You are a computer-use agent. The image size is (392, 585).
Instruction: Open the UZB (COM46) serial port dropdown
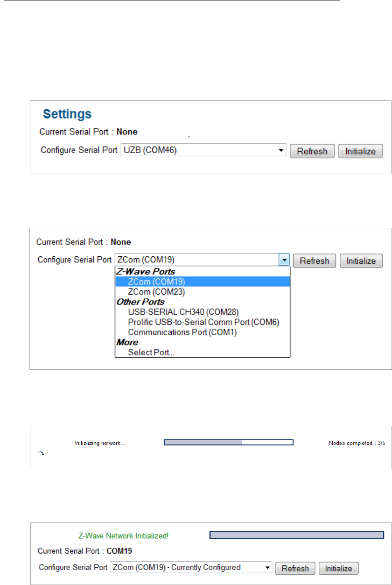pyautogui.click(x=203, y=151)
